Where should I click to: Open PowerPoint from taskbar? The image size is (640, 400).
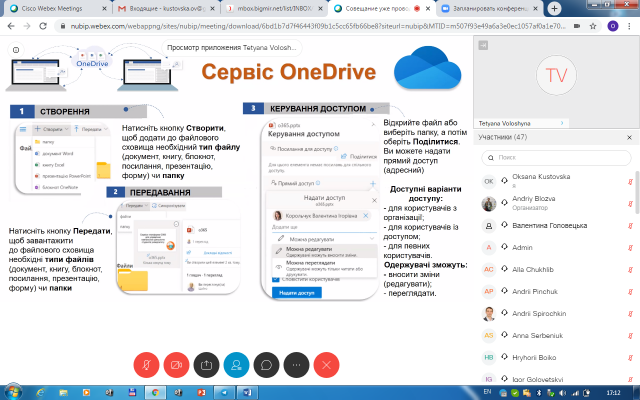click(201, 393)
